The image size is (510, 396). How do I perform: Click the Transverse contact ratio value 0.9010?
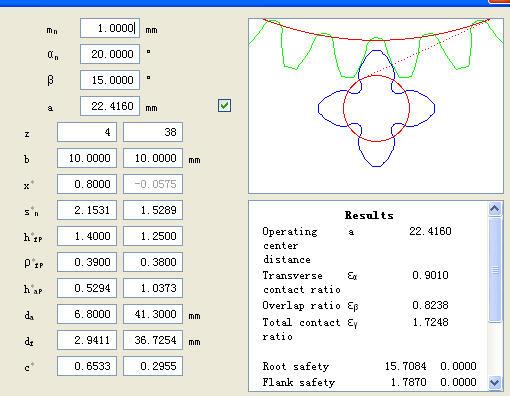(430, 275)
